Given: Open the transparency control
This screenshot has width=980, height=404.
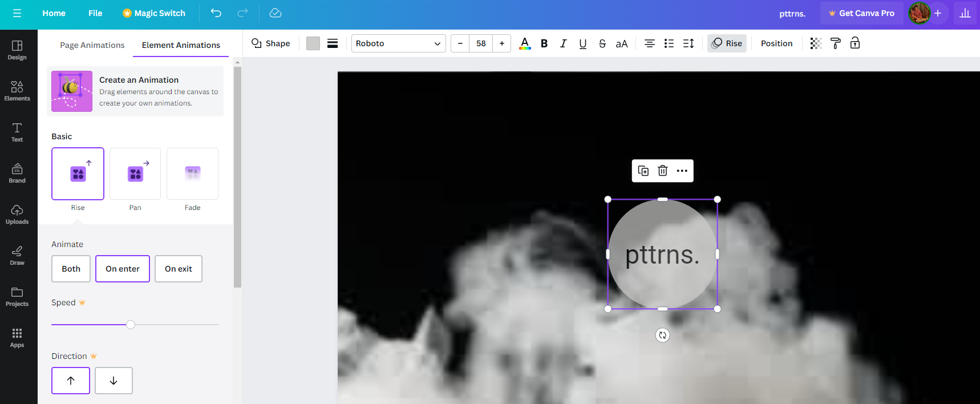Looking at the screenshot, I should [x=816, y=43].
